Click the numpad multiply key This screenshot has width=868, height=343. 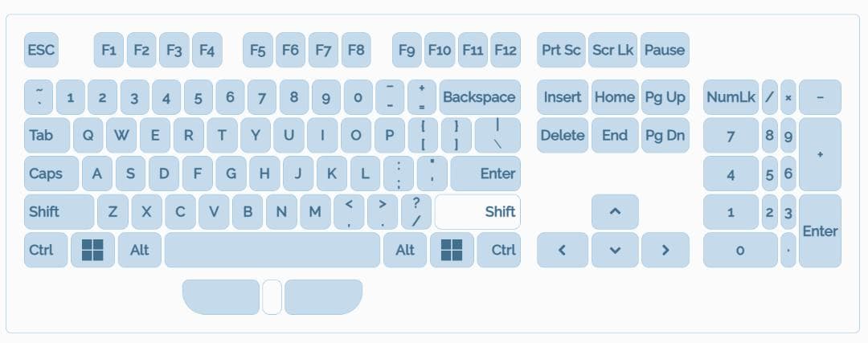pyautogui.click(x=788, y=97)
